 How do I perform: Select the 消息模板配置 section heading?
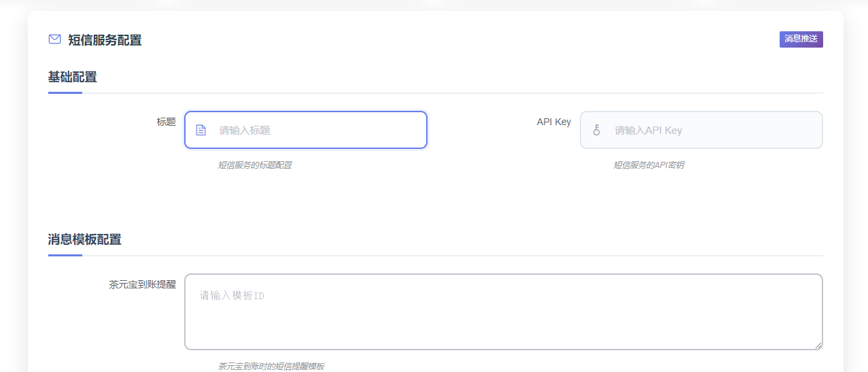click(85, 239)
